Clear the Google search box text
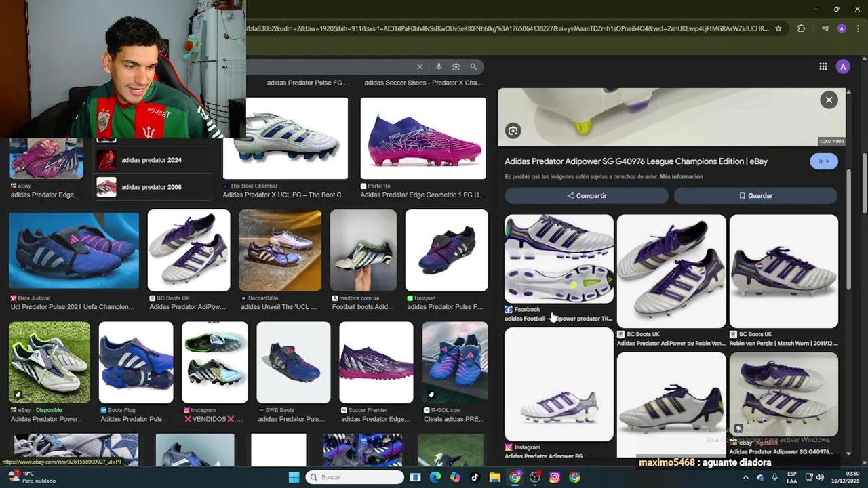Viewport: 868px width, 488px height. pos(420,66)
